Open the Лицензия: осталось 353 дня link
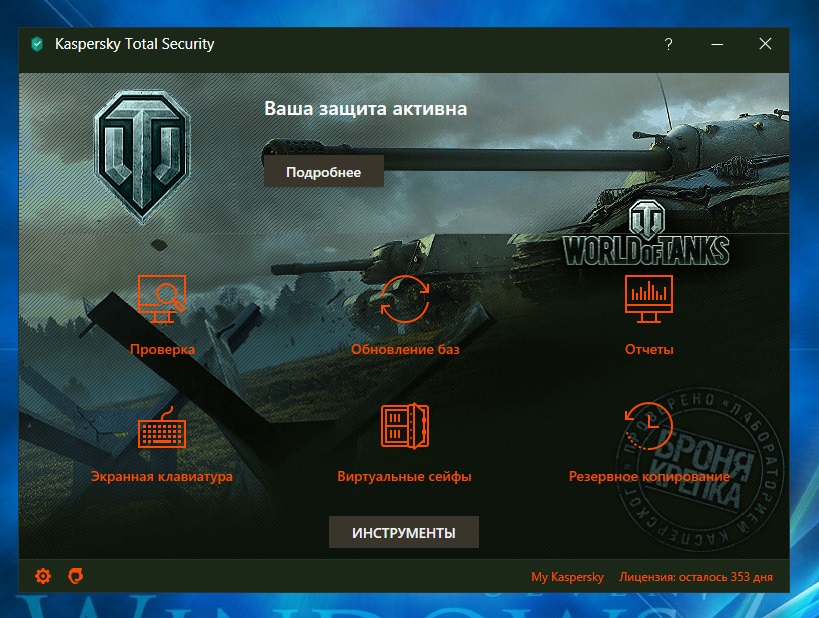 [696, 577]
